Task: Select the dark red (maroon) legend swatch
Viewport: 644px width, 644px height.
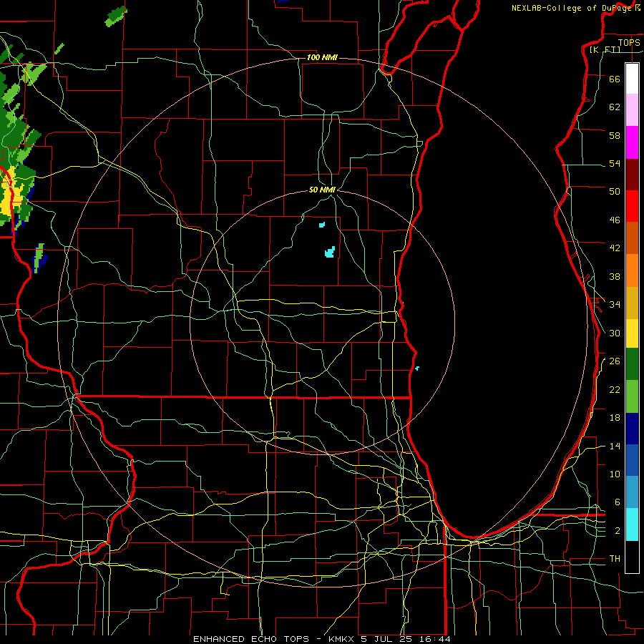Action: pos(632,175)
